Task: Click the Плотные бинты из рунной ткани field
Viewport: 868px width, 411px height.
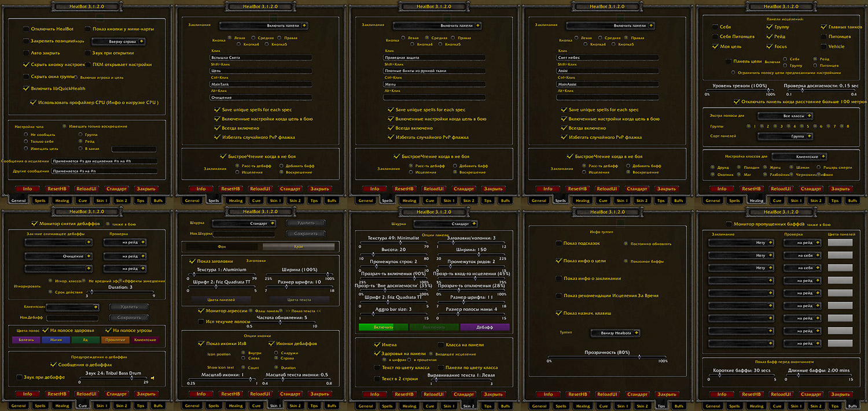Action: click(434, 71)
